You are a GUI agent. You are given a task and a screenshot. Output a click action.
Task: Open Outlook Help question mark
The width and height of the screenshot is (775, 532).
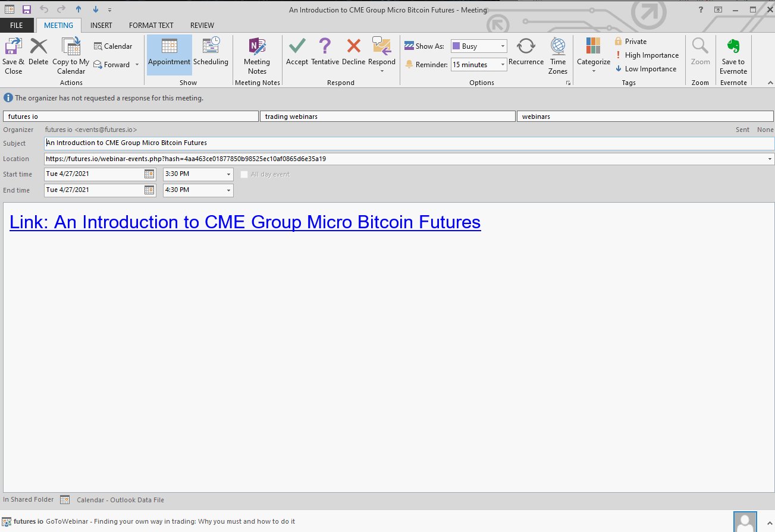point(701,10)
